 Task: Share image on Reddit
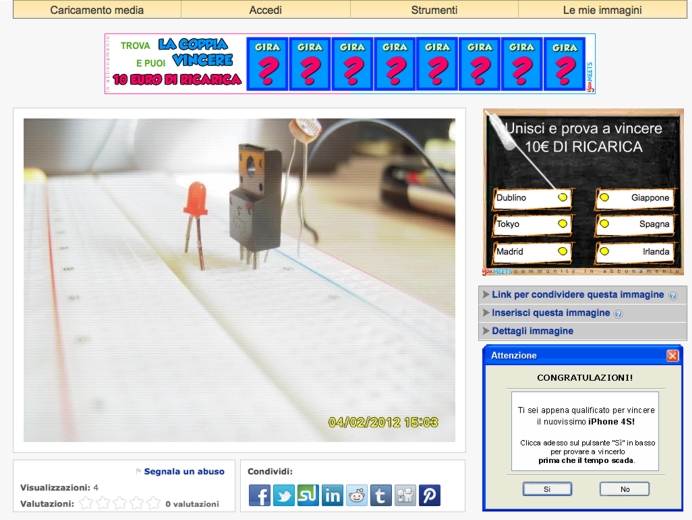(357, 495)
